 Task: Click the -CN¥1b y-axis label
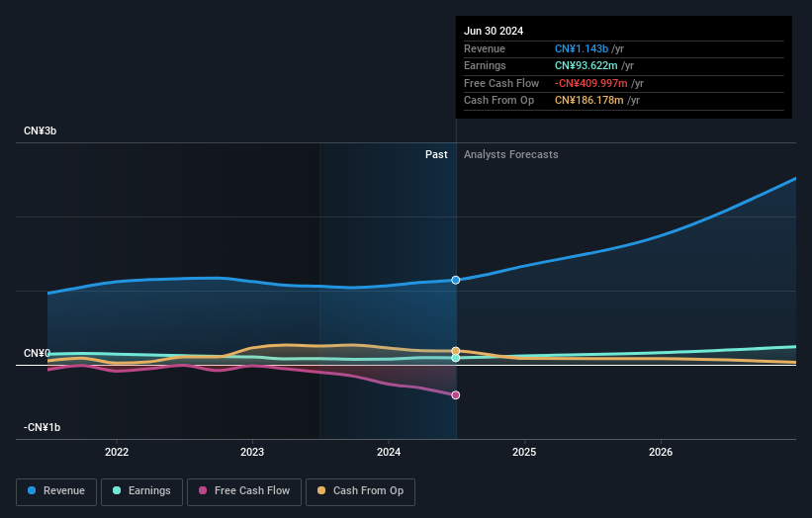click(x=42, y=427)
